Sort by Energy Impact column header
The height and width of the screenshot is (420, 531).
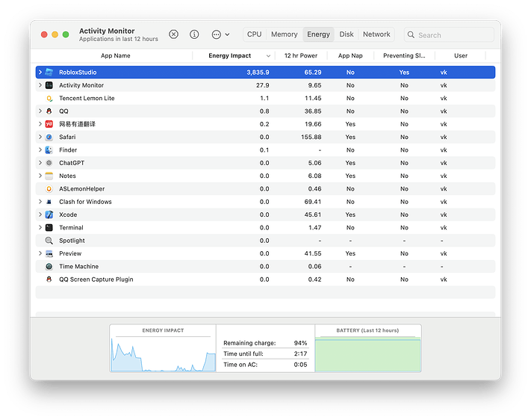point(234,55)
